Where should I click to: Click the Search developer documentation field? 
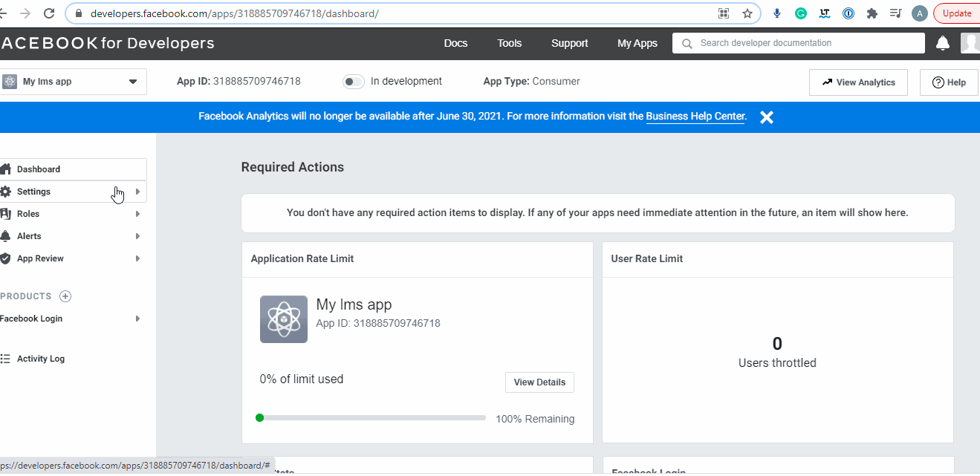(x=799, y=43)
